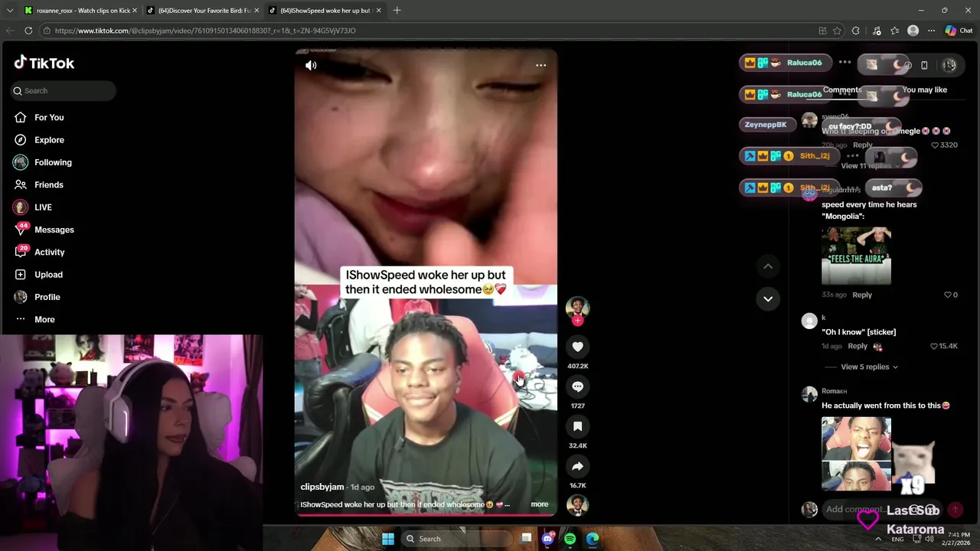Image resolution: width=980 pixels, height=551 pixels.
Task: Open Romaкн's profile avatar
Action: (x=809, y=395)
